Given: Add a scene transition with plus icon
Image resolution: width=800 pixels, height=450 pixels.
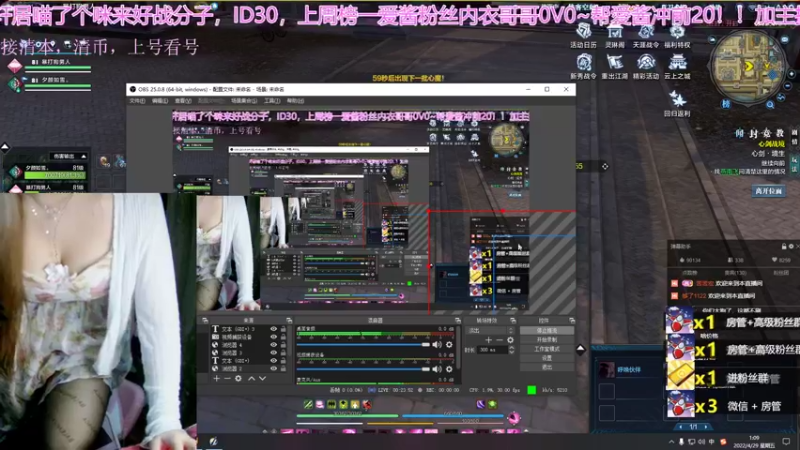Looking at the screenshot, I should pos(488,340).
